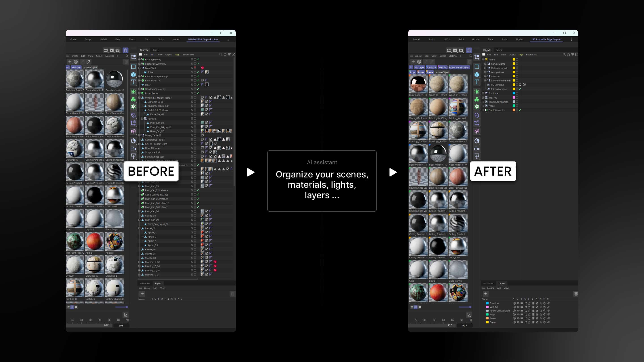Open Nodes layout tab in BEFORE window

176,39
